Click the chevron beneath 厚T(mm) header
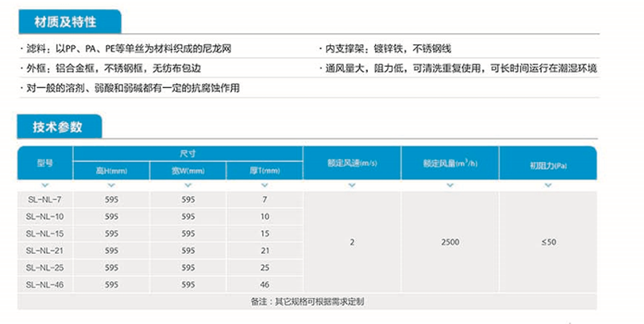 [x=265, y=186]
